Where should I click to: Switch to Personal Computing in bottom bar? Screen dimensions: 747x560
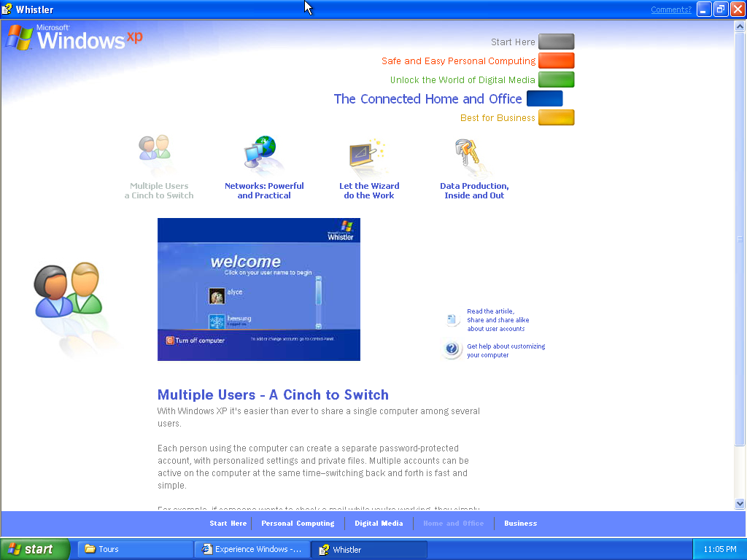298,524
